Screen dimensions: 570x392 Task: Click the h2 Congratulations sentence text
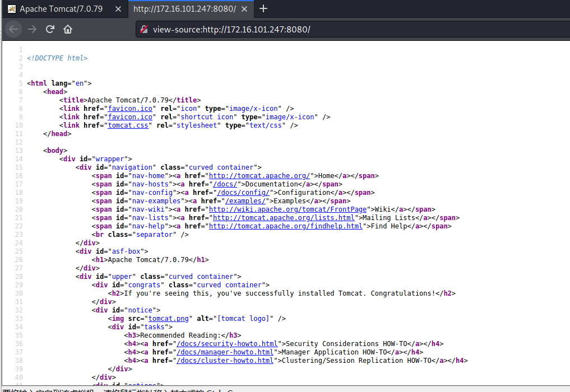point(280,293)
